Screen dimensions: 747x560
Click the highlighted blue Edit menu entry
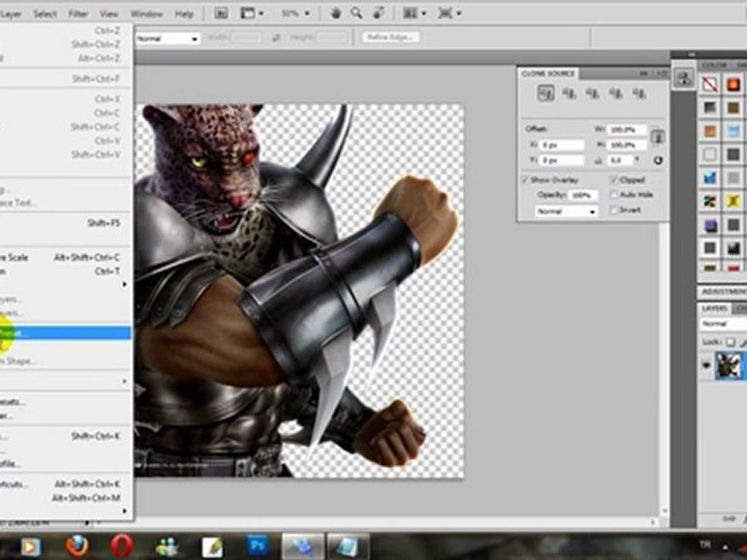(x=65, y=332)
